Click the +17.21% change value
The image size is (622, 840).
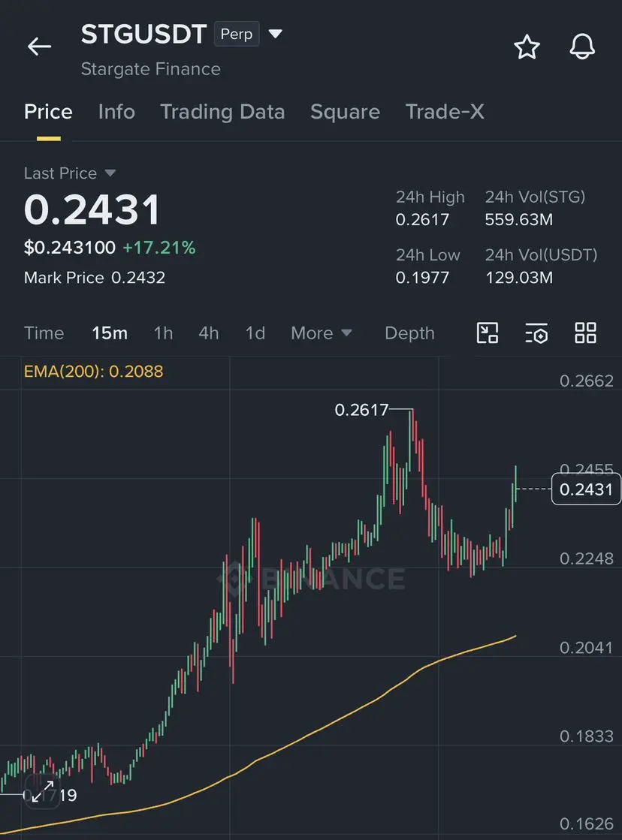[x=159, y=248]
